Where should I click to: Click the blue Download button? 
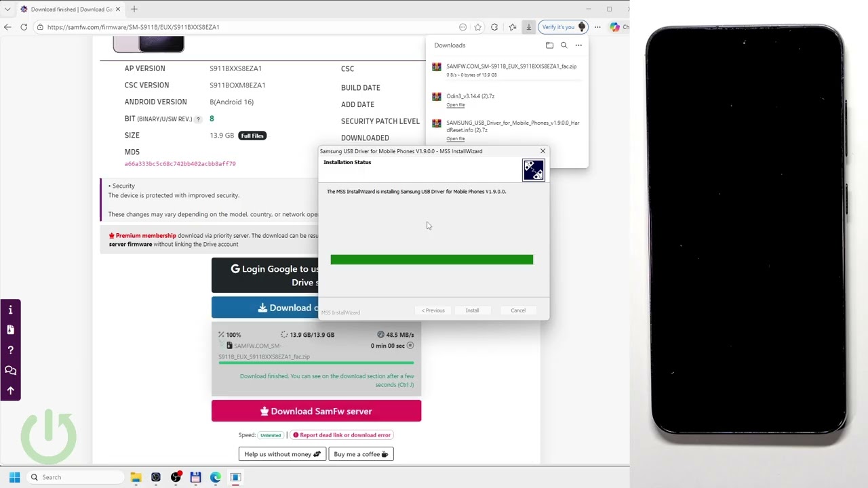pyautogui.click(x=264, y=308)
